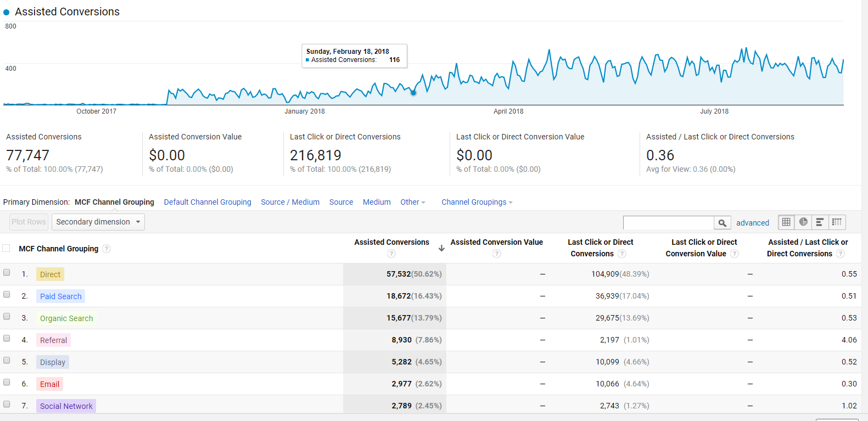Open the Organic Search channel link
This screenshot has width=868, height=421.
[x=66, y=318]
